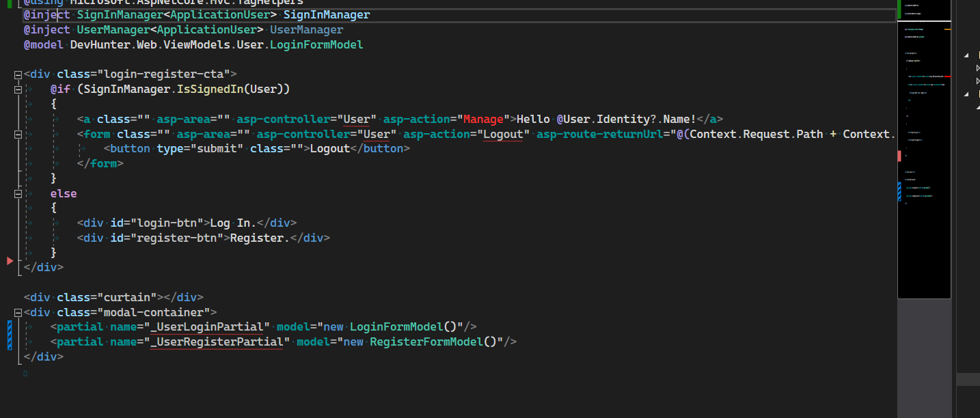Click the asp-route-returnUrl attribute
The height and width of the screenshot is (418, 980).
pos(600,135)
